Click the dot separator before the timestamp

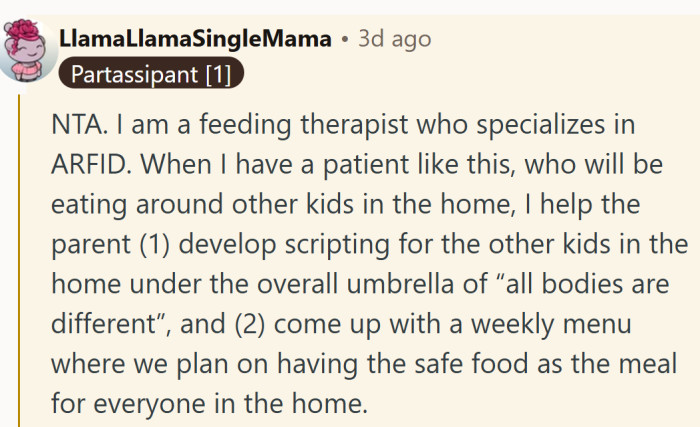click(343, 39)
